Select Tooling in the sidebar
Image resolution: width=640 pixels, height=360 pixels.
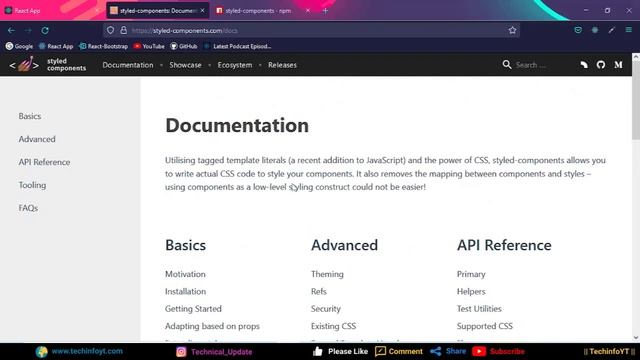tap(32, 185)
